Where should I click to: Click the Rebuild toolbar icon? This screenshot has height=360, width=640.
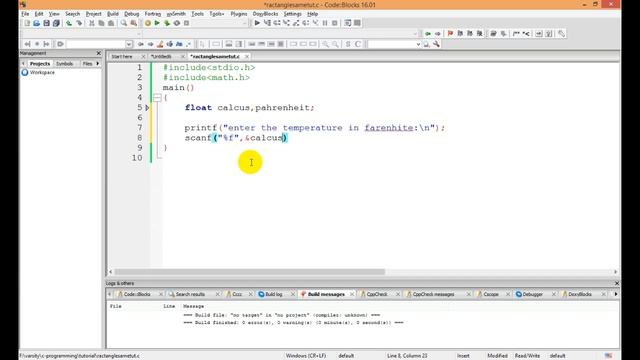click(177, 23)
